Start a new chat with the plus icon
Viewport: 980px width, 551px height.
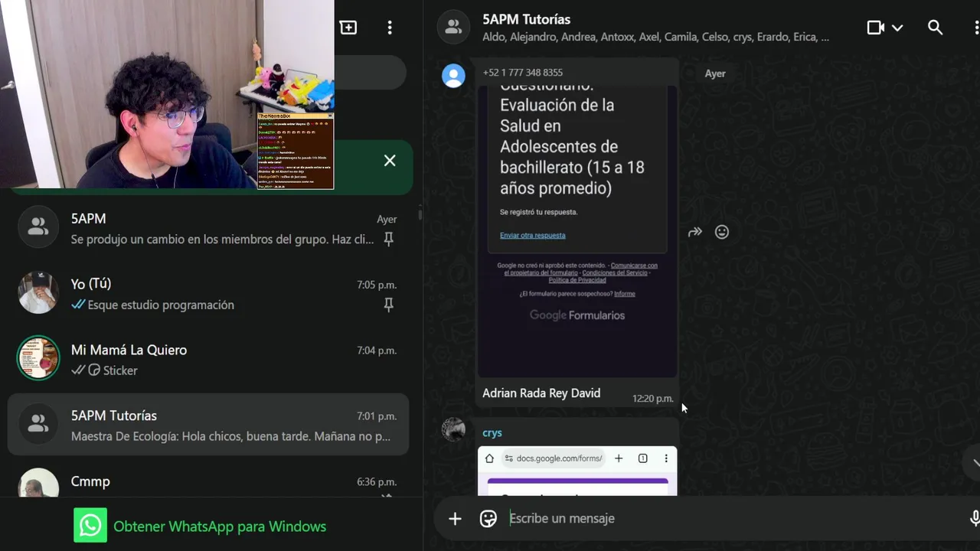[348, 28]
